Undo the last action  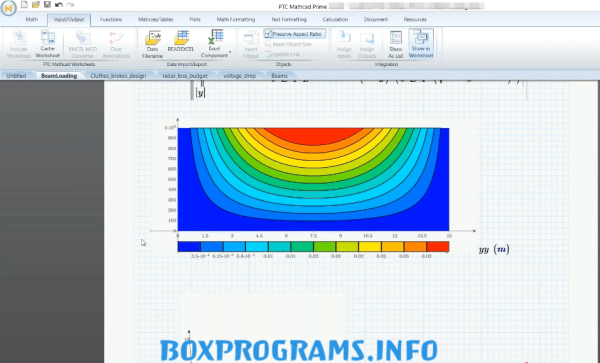(x=59, y=5)
